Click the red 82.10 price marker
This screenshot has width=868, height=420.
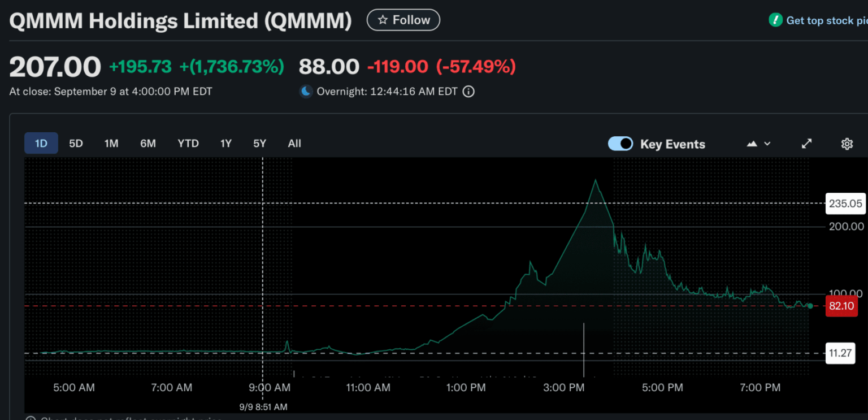click(x=841, y=306)
